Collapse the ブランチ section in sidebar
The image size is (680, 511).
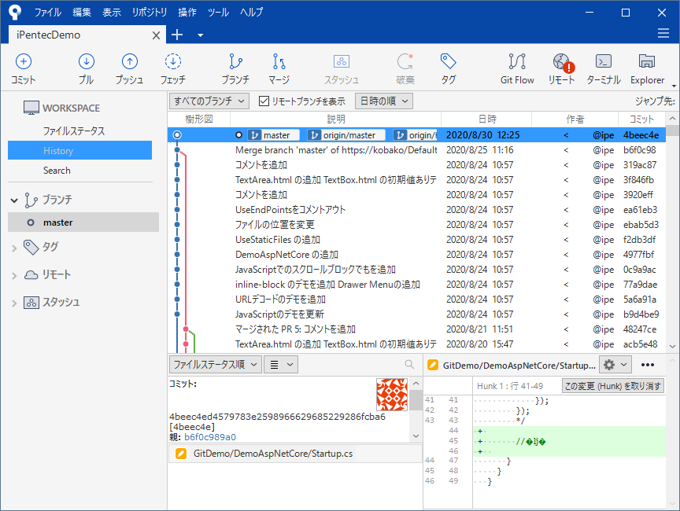(x=14, y=200)
